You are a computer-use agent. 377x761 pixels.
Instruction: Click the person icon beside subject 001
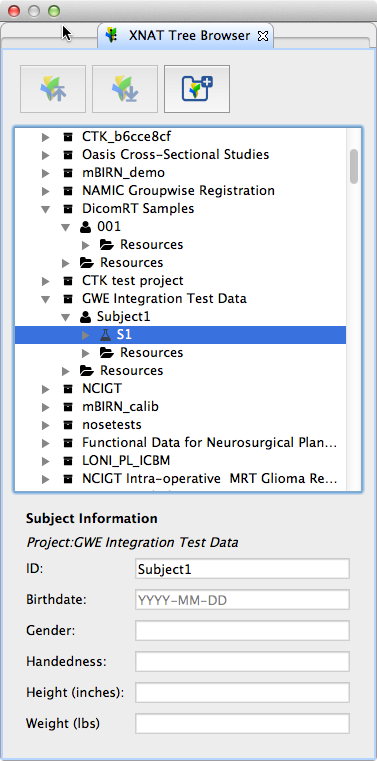(85, 227)
